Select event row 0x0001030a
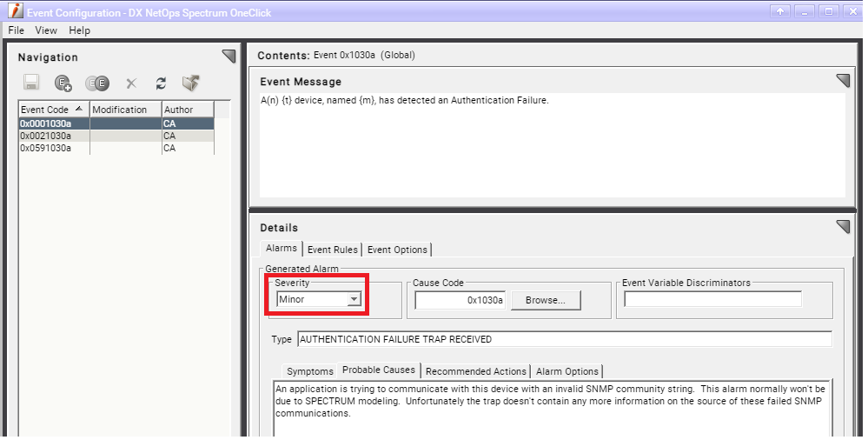Image resolution: width=868 pixels, height=440 pixels. click(x=116, y=123)
